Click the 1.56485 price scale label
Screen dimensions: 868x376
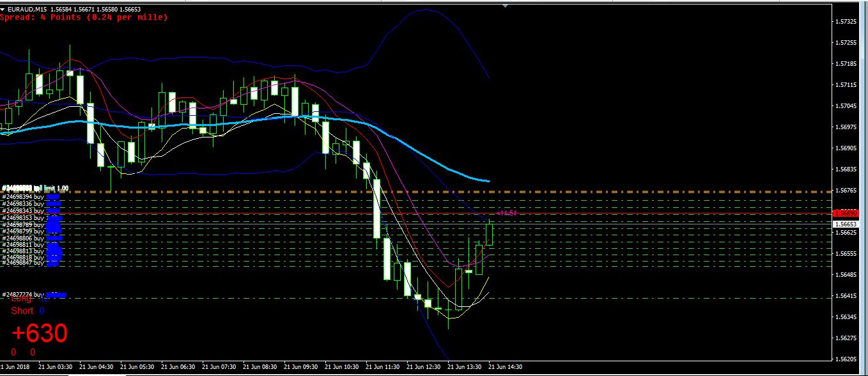coord(846,275)
